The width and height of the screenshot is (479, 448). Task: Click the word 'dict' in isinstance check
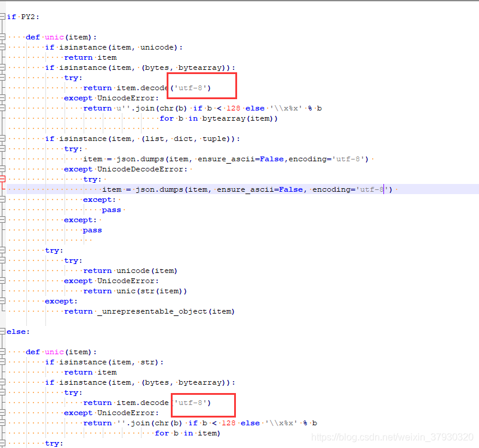(x=183, y=139)
